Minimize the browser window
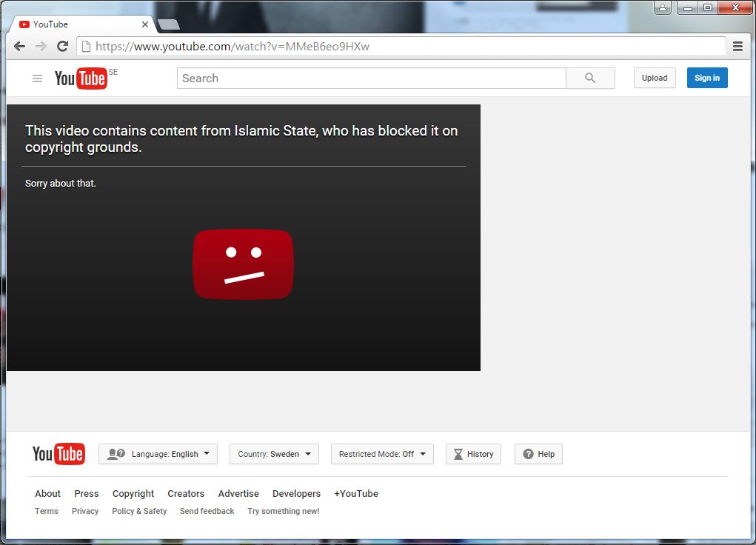 point(688,7)
